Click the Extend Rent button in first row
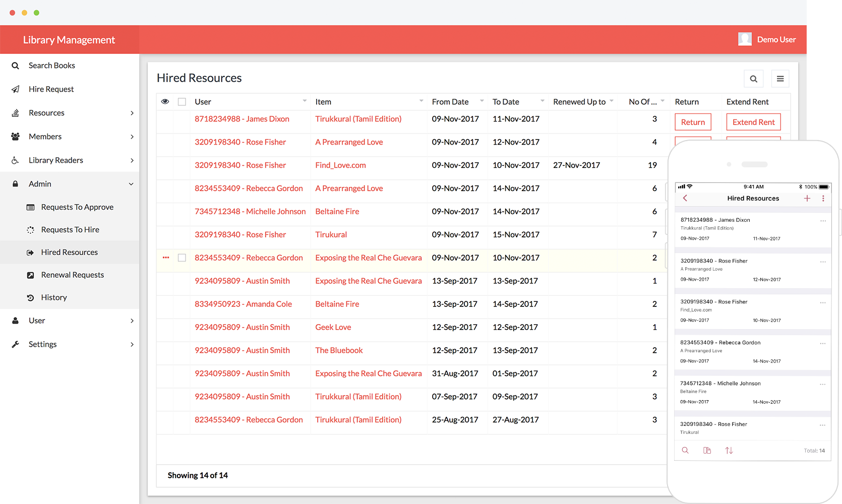This screenshot has width=842, height=504. 753,122
